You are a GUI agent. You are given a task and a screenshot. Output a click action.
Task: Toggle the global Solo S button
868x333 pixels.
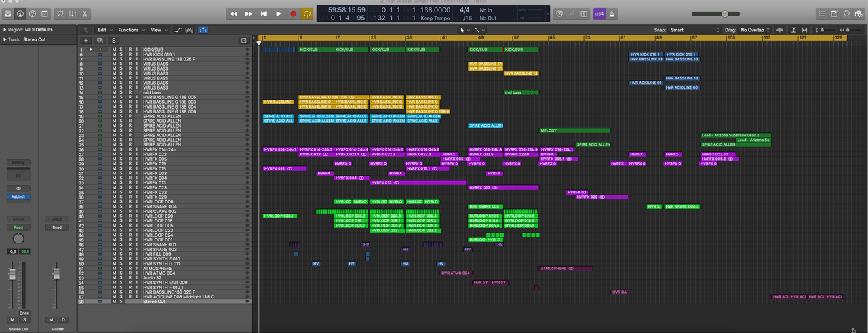coord(113,41)
